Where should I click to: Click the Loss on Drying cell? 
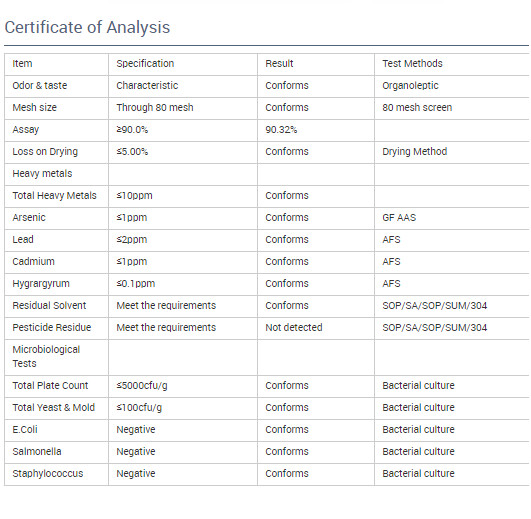coord(45,152)
